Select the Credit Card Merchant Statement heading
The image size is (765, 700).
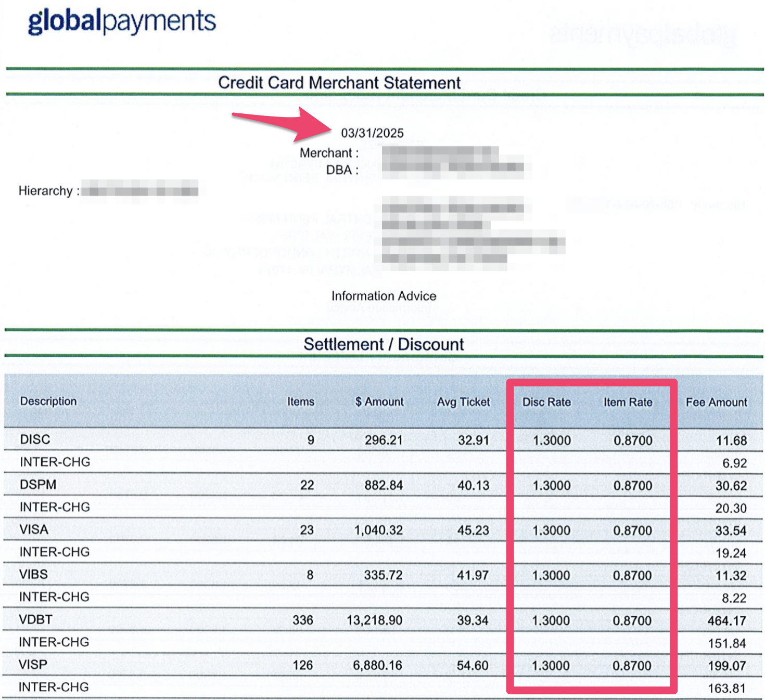pos(339,83)
